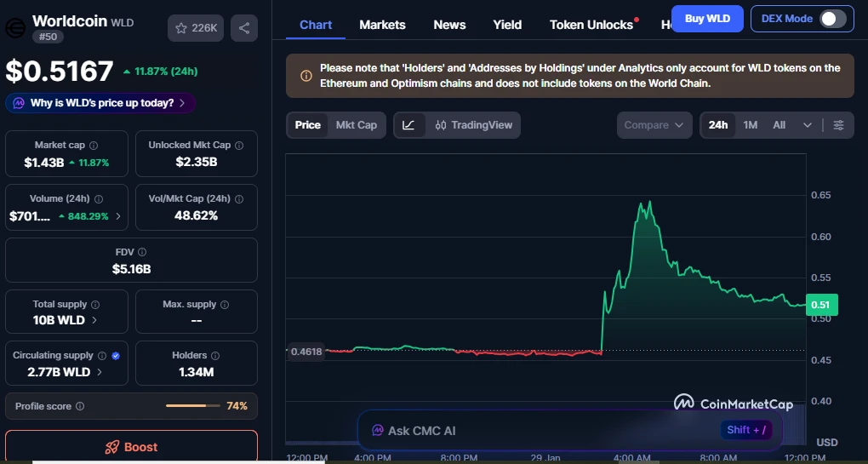This screenshot has height=464, width=868.
Task: Click the 48.62% Vol/Mkt Cap value
Action: [x=196, y=215]
